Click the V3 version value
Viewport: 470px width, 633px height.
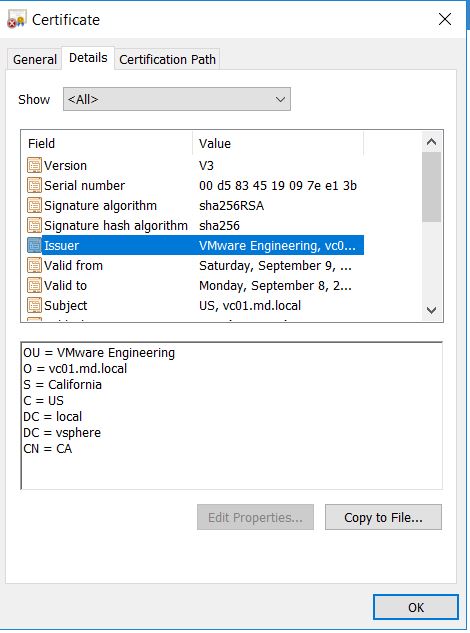click(206, 166)
